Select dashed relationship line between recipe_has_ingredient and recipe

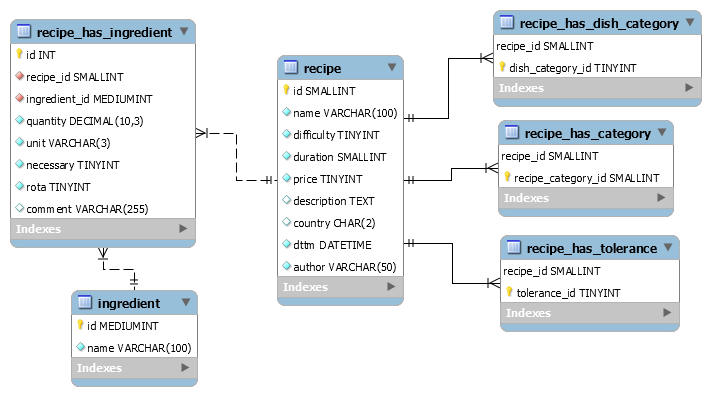click(236, 156)
